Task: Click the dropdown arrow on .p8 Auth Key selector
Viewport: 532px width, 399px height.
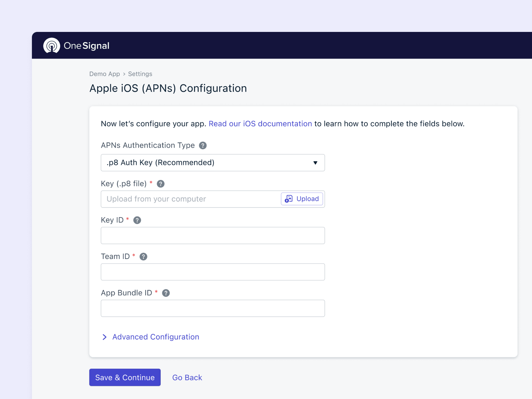Action: pyautogui.click(x=315, y=163)
